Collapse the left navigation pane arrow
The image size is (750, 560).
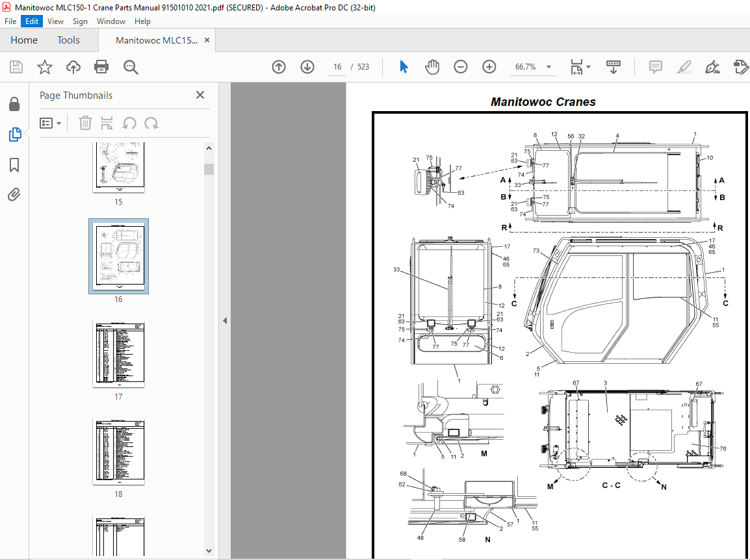225,320
